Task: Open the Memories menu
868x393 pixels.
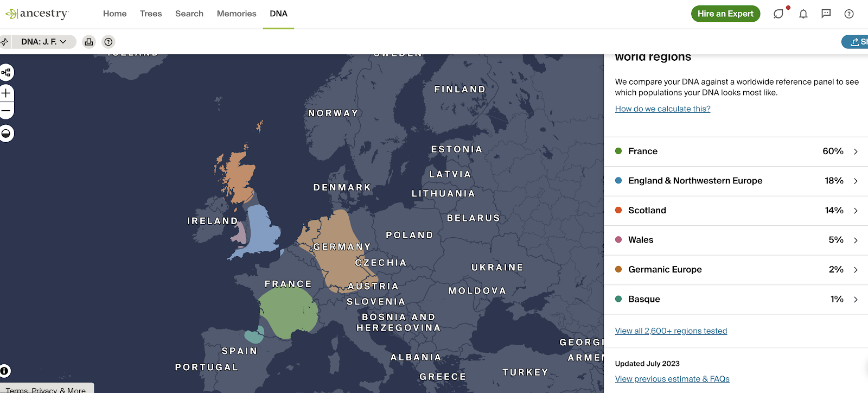Action: pos(237,14)
